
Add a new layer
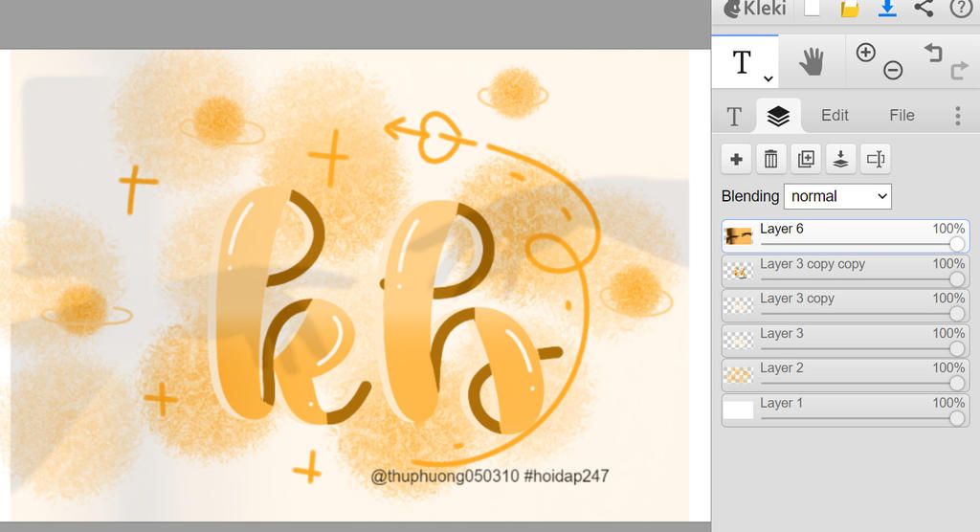(736, 160)
